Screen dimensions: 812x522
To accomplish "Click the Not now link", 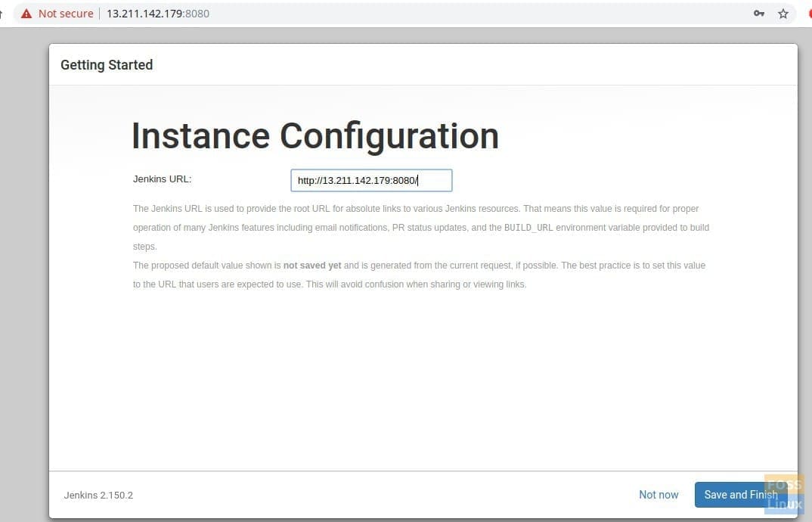I will tap(659, 495).
